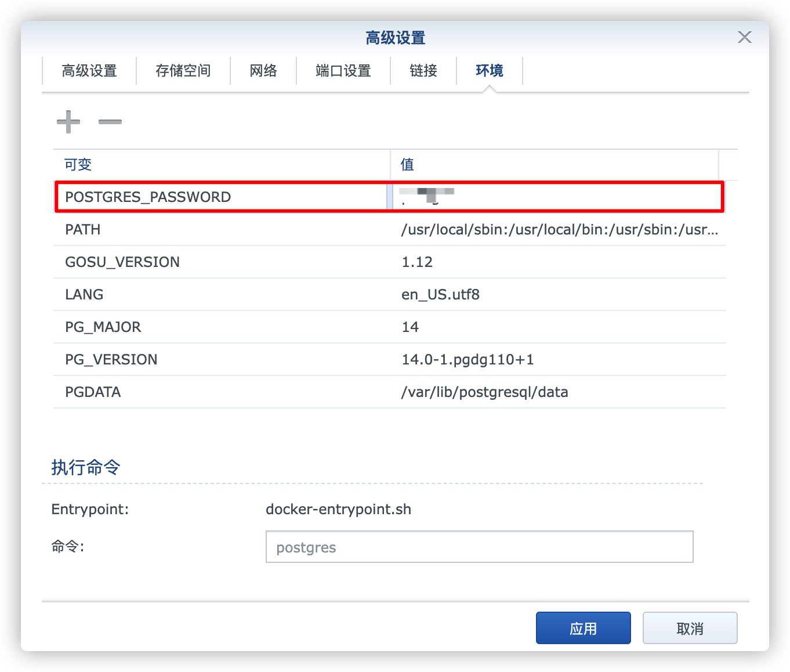Viewport: 790px width, 672px height.
Task: Open the 存储空间 tab
Action: coord(183,71)
